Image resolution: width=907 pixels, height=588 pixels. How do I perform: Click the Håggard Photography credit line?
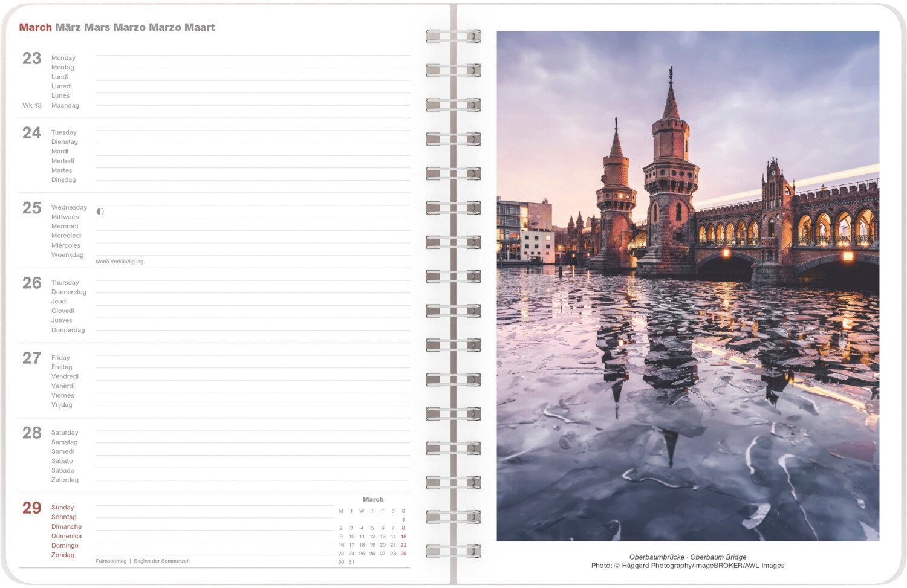click(x=688, y=566)
